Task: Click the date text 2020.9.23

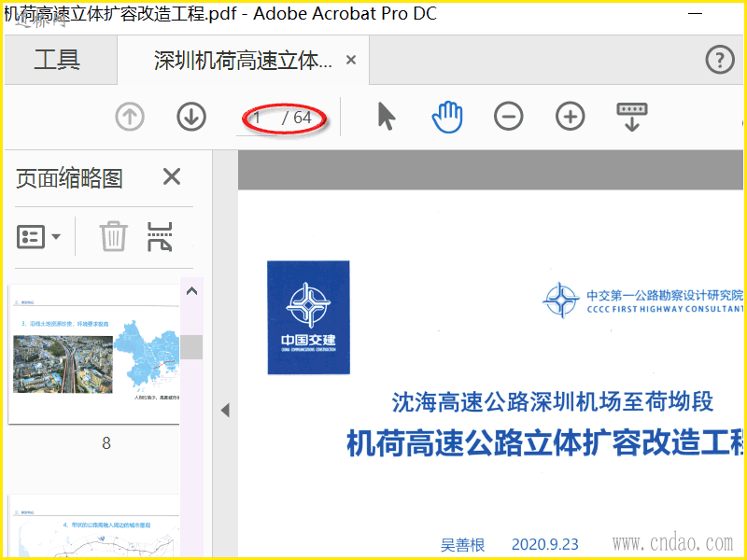Action: click(x=545, y=544)
